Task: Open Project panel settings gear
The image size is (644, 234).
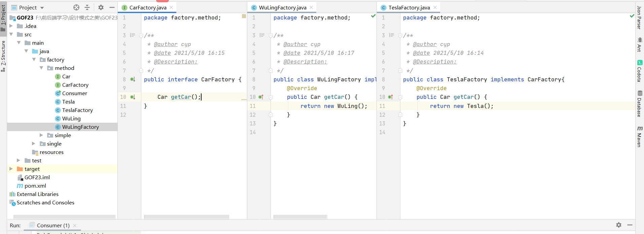Action: 101,7
